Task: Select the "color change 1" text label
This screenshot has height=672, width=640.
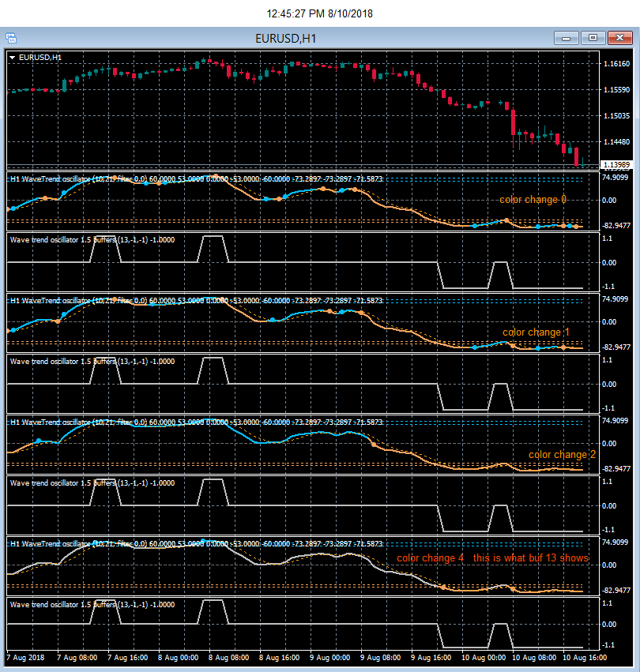Action: pos(536,332)
